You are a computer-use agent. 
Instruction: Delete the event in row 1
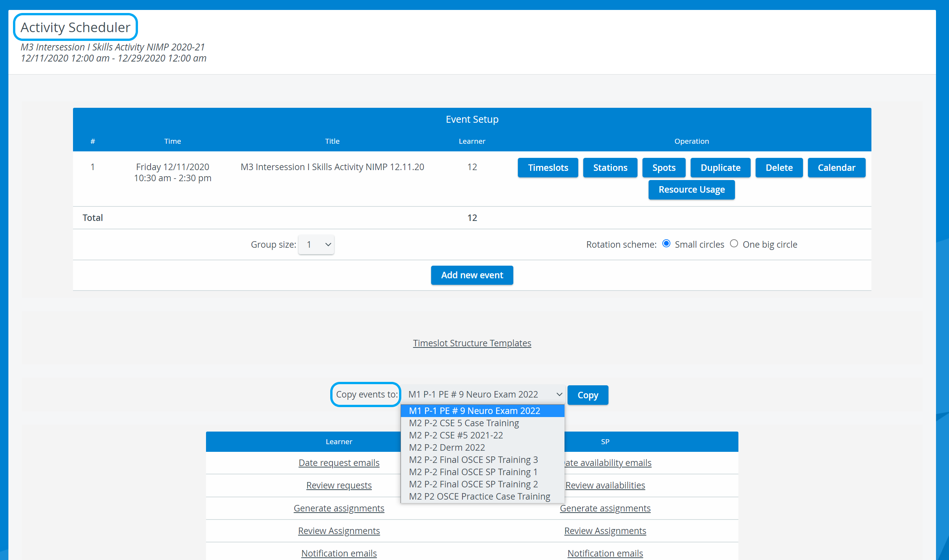coord(779,167)
